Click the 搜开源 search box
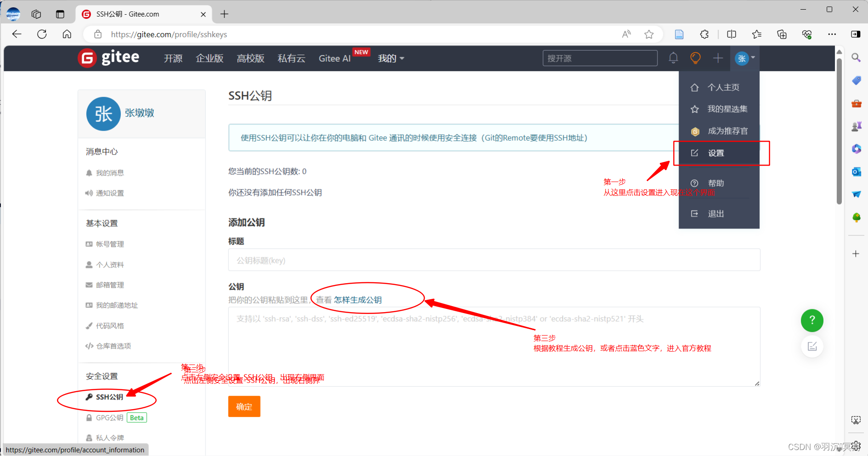Screen dimensions: 868x456 click(600, 58)
